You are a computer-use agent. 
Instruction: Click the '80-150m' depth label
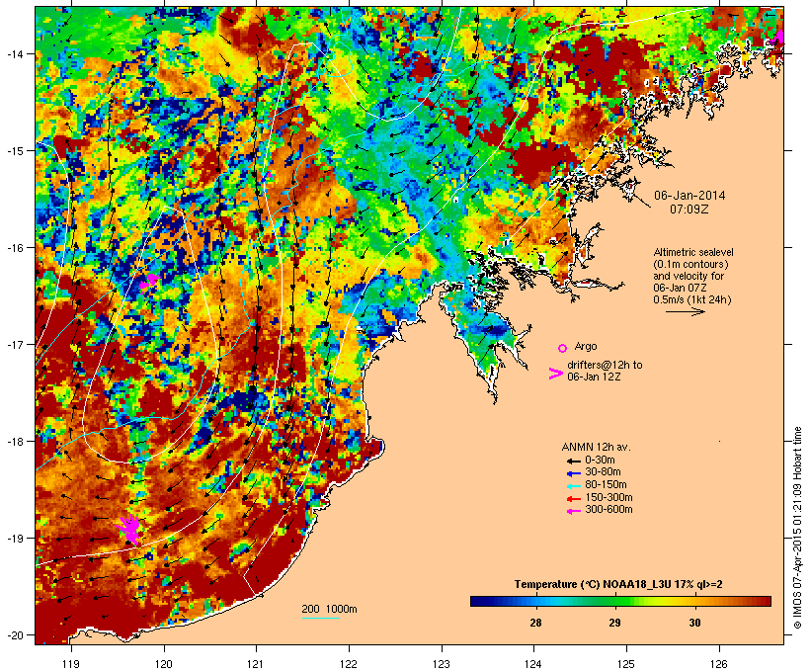click(606, 485)
